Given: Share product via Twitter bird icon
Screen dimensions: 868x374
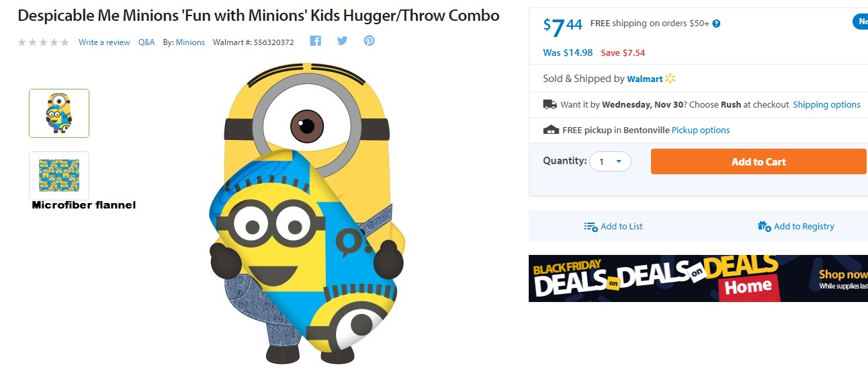Looking at the screenshot, I should pyautogui.click(x=342, y=41).
